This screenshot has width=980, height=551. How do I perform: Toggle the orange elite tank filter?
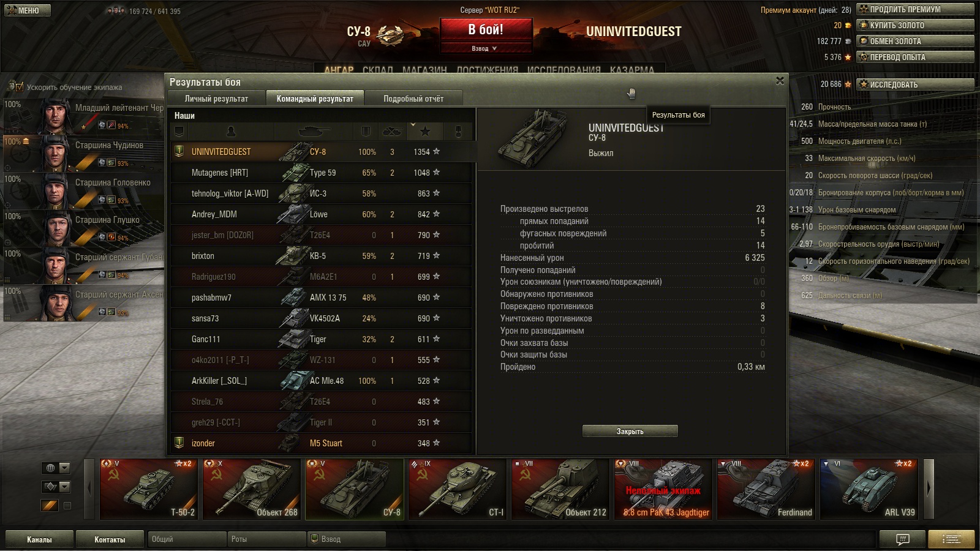click(50, 506)
